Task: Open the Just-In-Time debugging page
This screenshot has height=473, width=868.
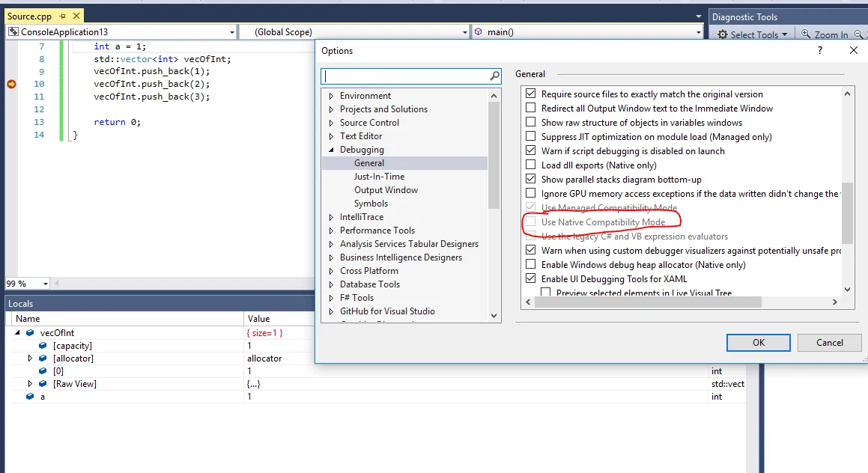Action: pos(379,177)
